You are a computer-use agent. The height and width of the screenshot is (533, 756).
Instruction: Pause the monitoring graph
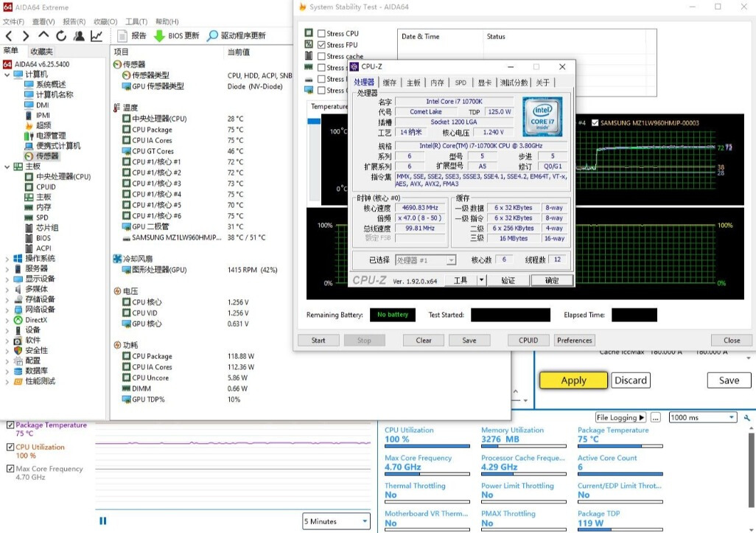pos(103,520)
